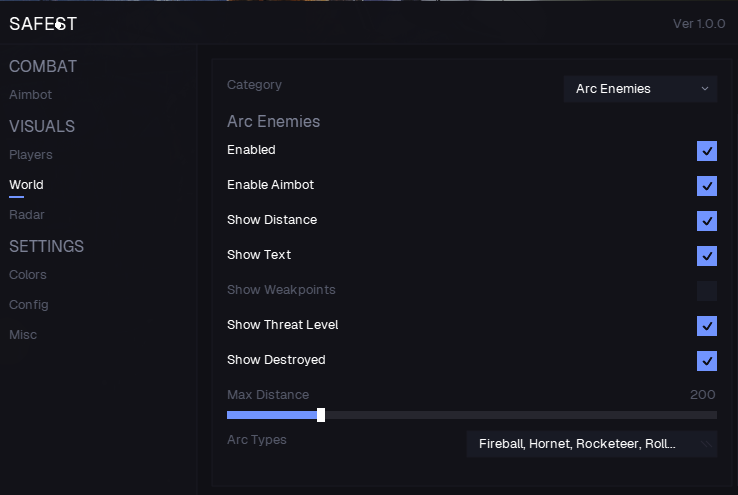The width and height of the screenshot is (738, 495).
Task: Select the World tab in the sidebar
Action: coord(26,185)
